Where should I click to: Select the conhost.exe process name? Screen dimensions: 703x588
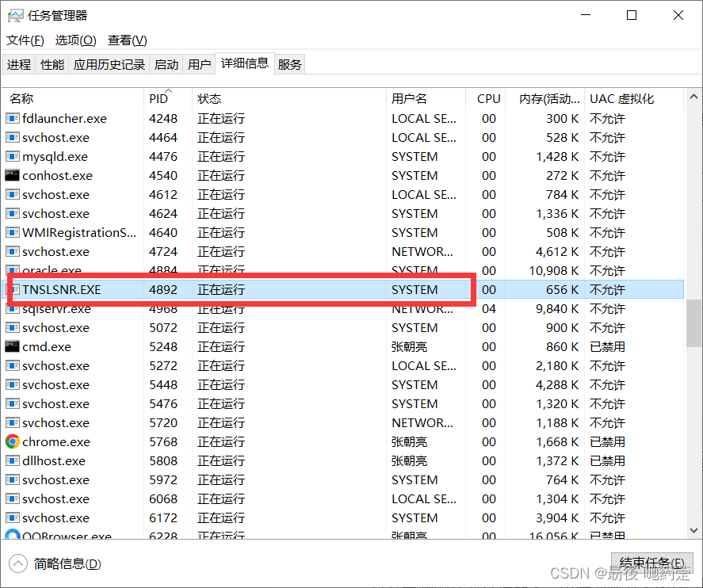click(x=57, y=175)
